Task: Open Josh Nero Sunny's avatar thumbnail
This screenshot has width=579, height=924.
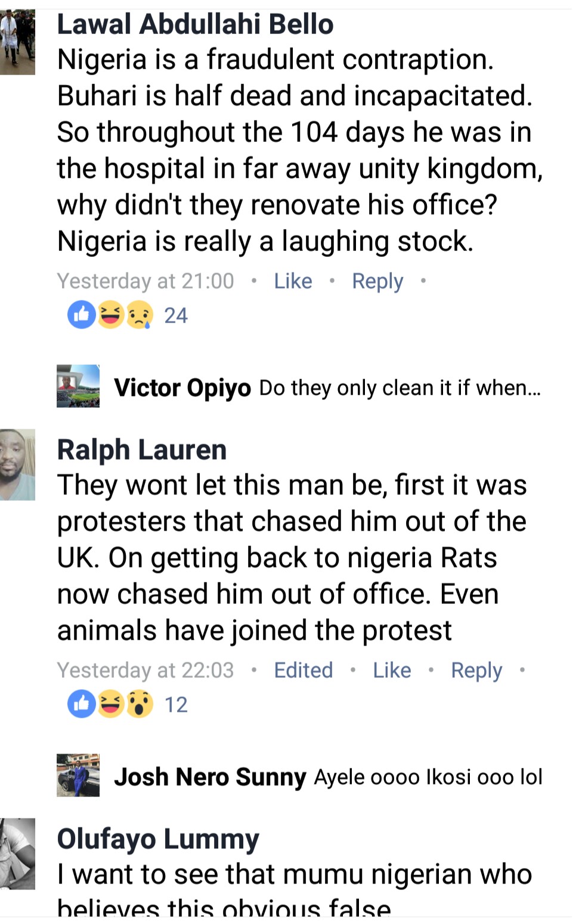Action: coord(78,776)
